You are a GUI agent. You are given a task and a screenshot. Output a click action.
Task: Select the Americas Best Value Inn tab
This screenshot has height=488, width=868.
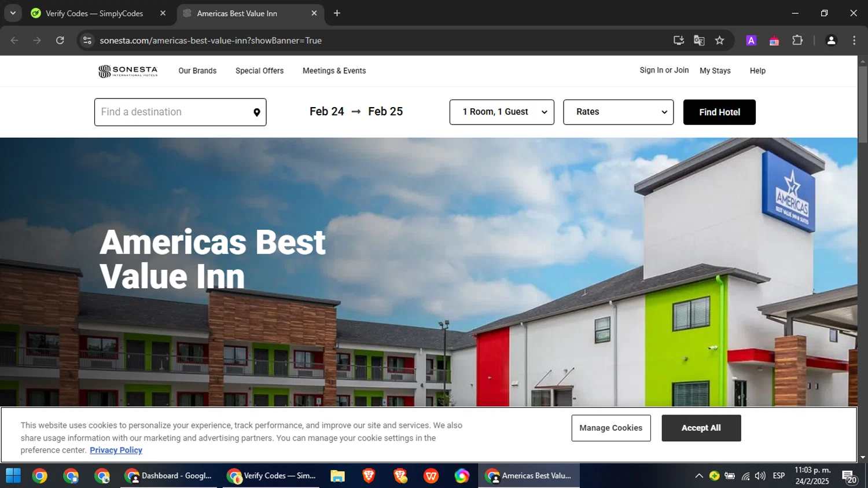(237, 13)
